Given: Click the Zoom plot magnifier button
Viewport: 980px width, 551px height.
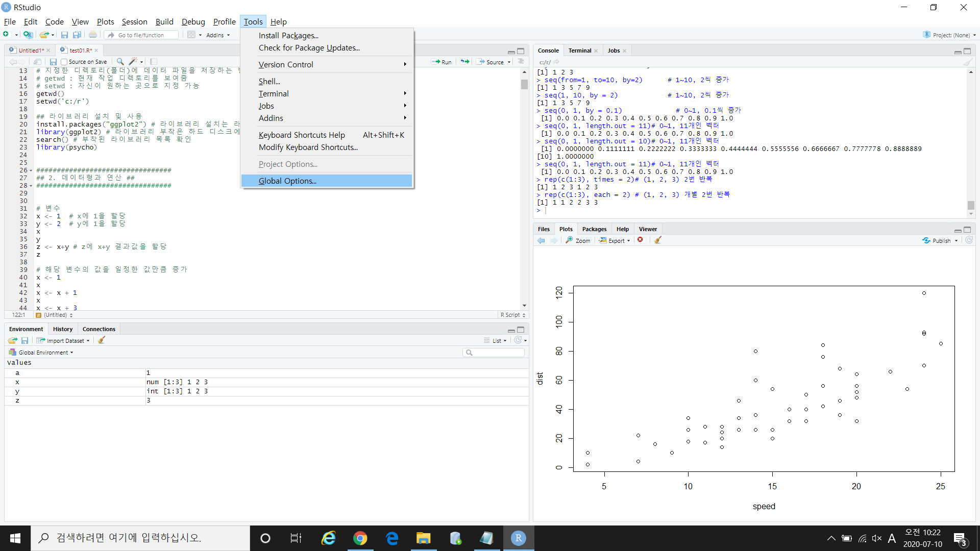Looking at the screenshot, I should coord(578,240).
